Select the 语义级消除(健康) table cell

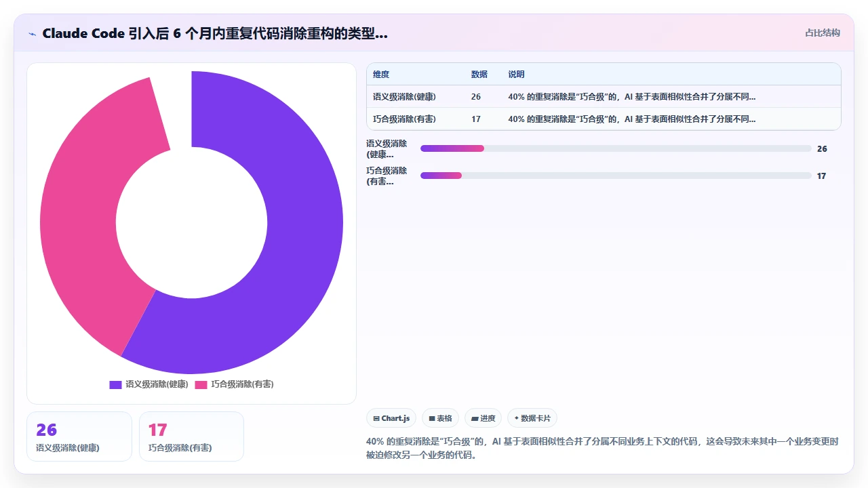pyautogui.click(x=404, y=97)
